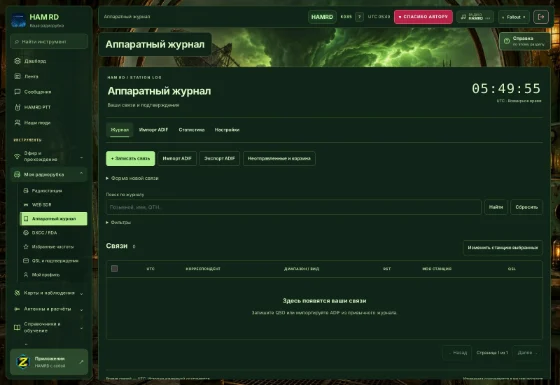Click the Карты и наблюдения section icon
Image resolution: width=560 pixels, height=385 pixels.
pyautogui.click(x=17, y=293)
